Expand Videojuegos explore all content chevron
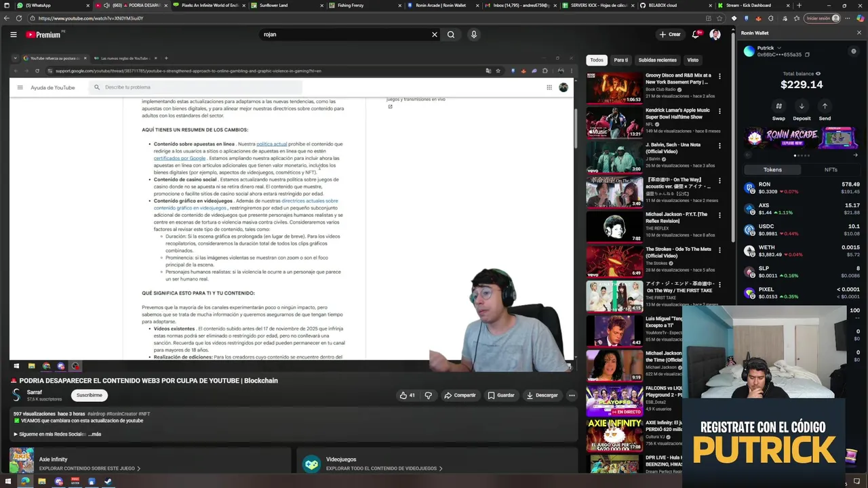Screen dimensions: 868x488 pyautogui.click(x=441, y=468)
